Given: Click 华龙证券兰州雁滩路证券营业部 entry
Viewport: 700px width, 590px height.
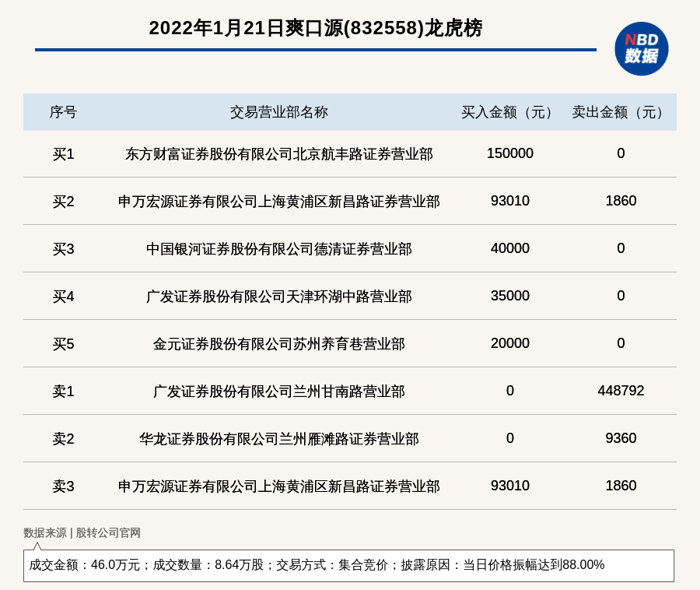Looking at the screenshot, I should point(278,439).
